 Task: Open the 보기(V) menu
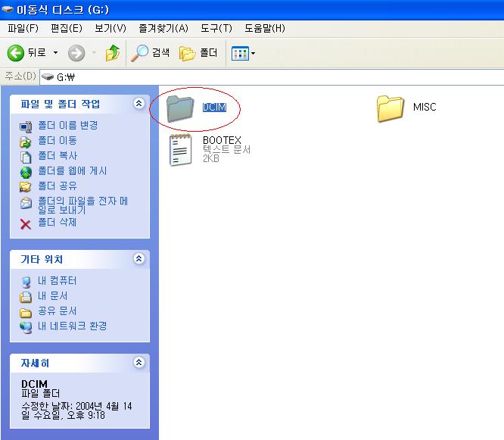pyautogui.click(x=110, y=28)
